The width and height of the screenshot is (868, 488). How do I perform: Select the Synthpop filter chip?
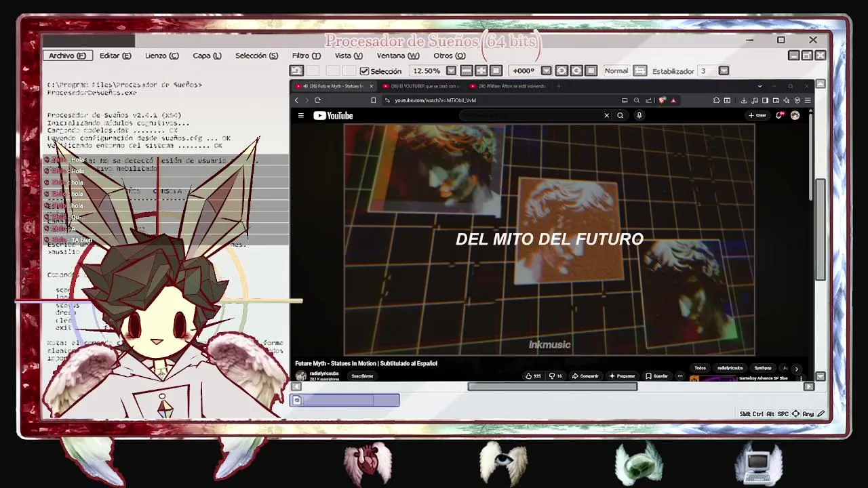tap(763, 368)
